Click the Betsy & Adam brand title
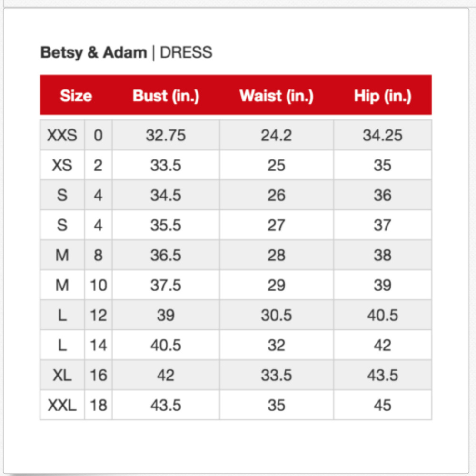The height and width of the screenshot is (476, 476). (94, 52)
